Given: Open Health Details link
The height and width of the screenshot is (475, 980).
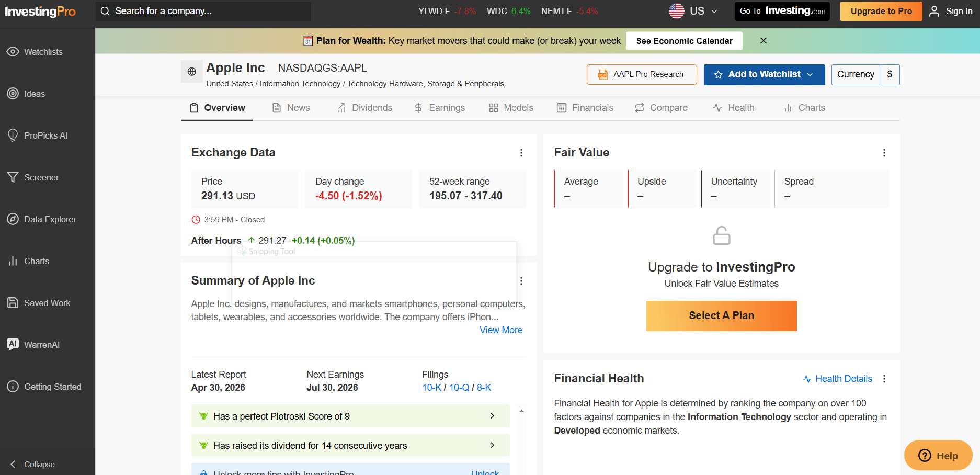Looking at the screenshot, I should click(838, 379).
